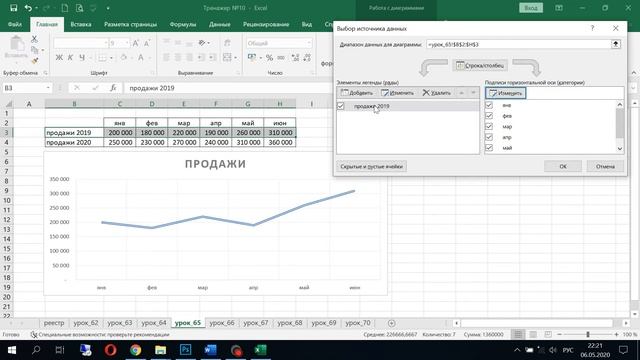Click Вход sign-in button
640x360 pixels.
[531, 8]
